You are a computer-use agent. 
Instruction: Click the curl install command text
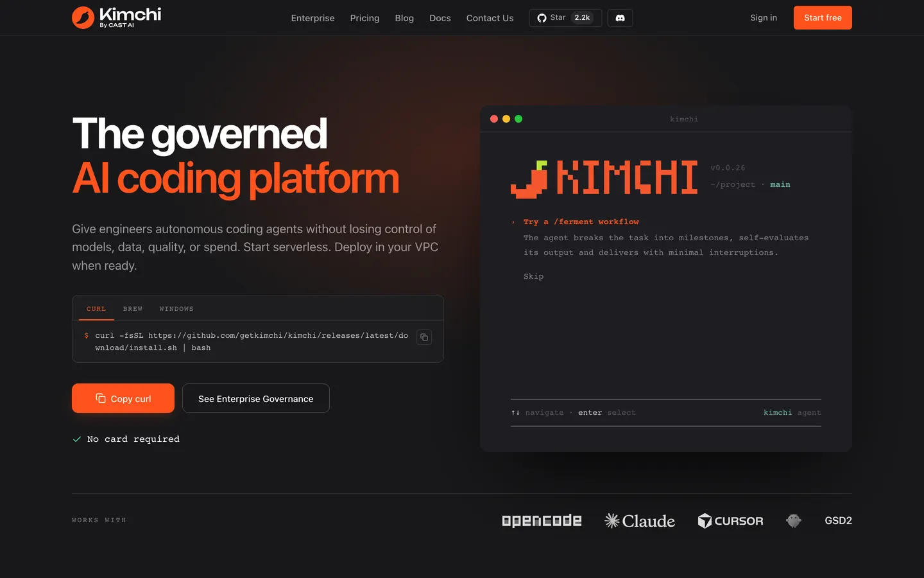click(252, 342)
